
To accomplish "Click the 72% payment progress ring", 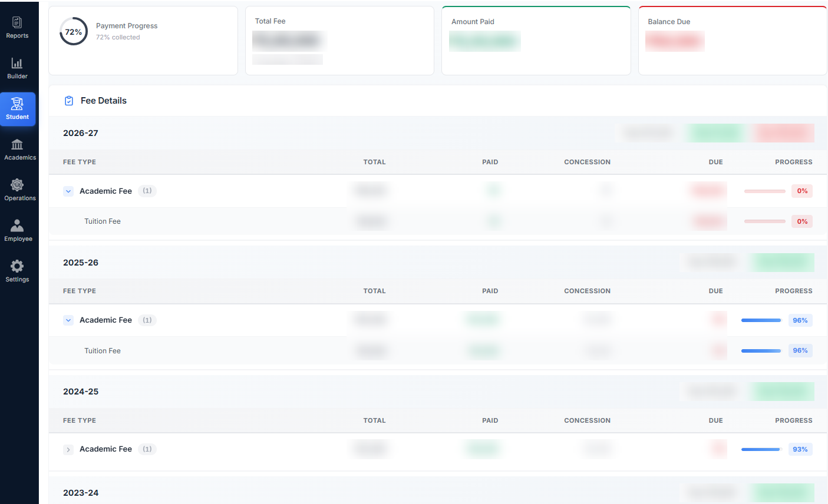I will pos(74,32).
